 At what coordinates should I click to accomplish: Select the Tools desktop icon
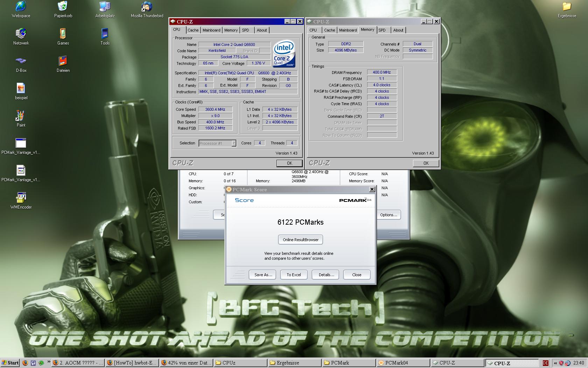(105, 37)
